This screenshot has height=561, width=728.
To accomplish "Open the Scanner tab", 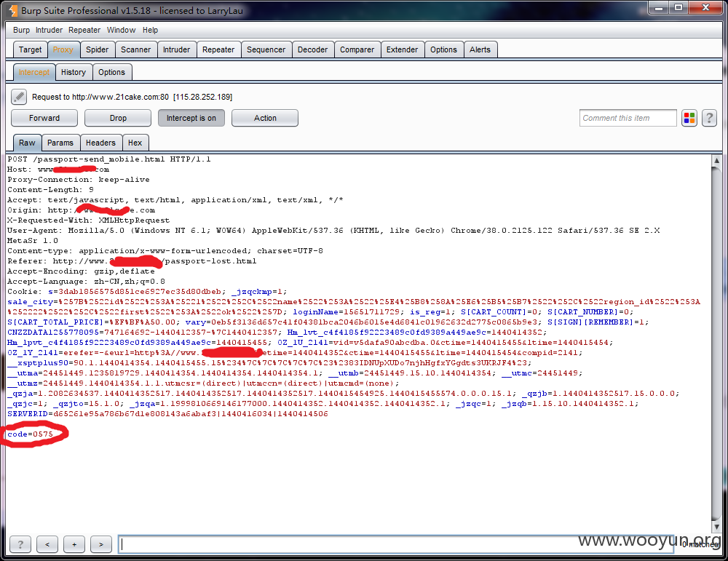I will (135, 49).
